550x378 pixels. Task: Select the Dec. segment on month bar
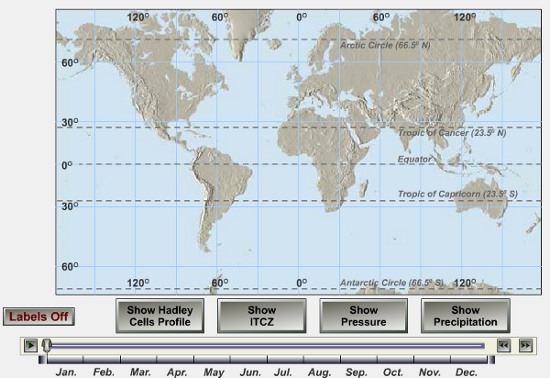click(469, 359)
